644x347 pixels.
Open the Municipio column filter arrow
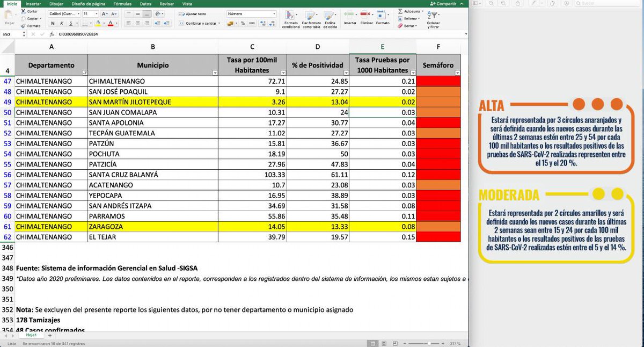pyautogui.click(x=215, y=72)
